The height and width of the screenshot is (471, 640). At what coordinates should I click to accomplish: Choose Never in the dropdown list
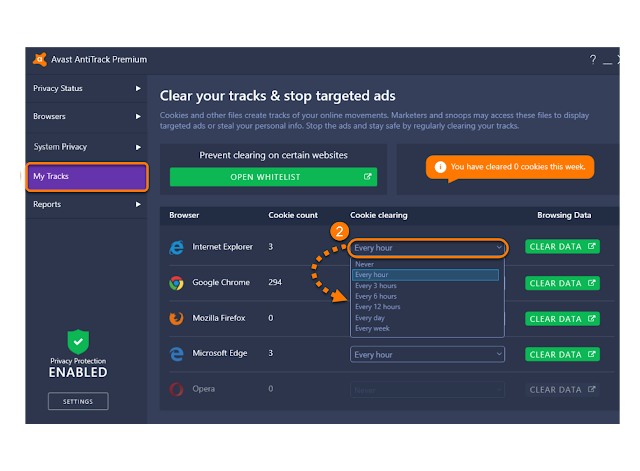pos(425,264)
